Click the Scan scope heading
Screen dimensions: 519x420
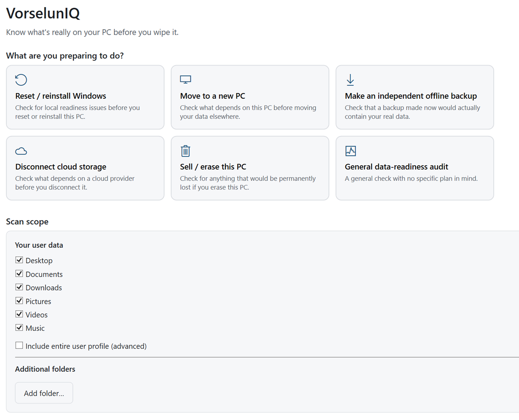[x=27, y=222]
